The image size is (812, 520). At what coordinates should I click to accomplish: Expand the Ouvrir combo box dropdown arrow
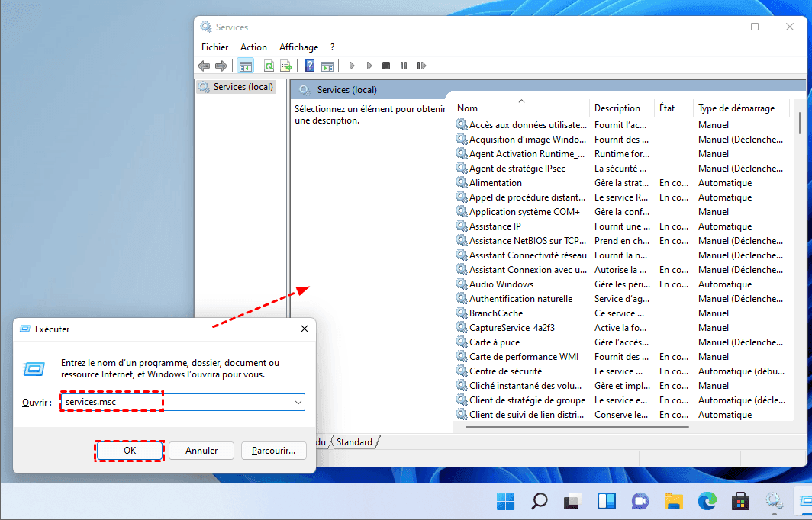[x=298, y=402]
